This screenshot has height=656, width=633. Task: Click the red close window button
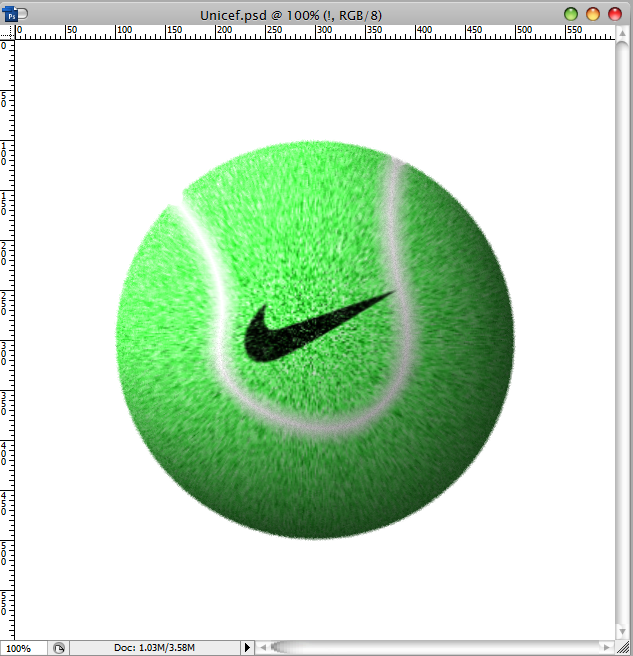[x=615, y=14]
